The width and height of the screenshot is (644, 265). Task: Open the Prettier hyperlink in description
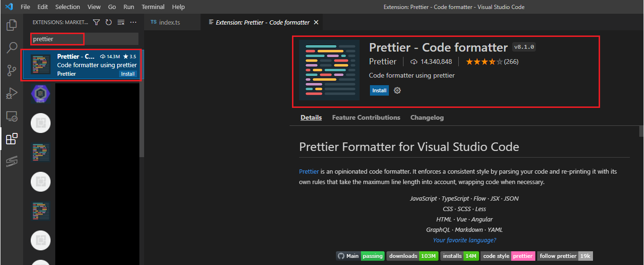309,171
